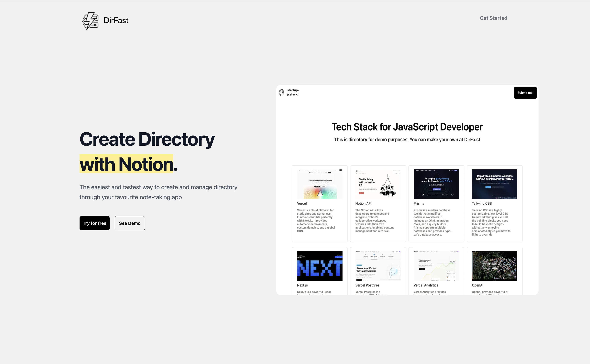The width and height of the screenshot is (590, 364).
Task: Click the 'This is directory for demo purposes' subtitle
Action: point(407,140)
